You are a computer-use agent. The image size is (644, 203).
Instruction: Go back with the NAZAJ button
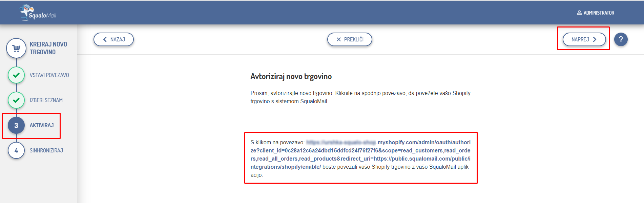point(113,39)
